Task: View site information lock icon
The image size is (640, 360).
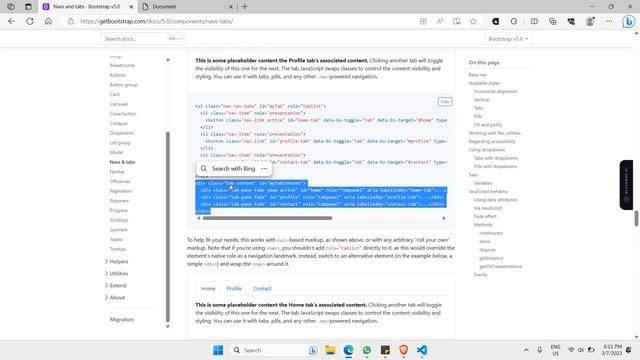Action: pos(71,21)
